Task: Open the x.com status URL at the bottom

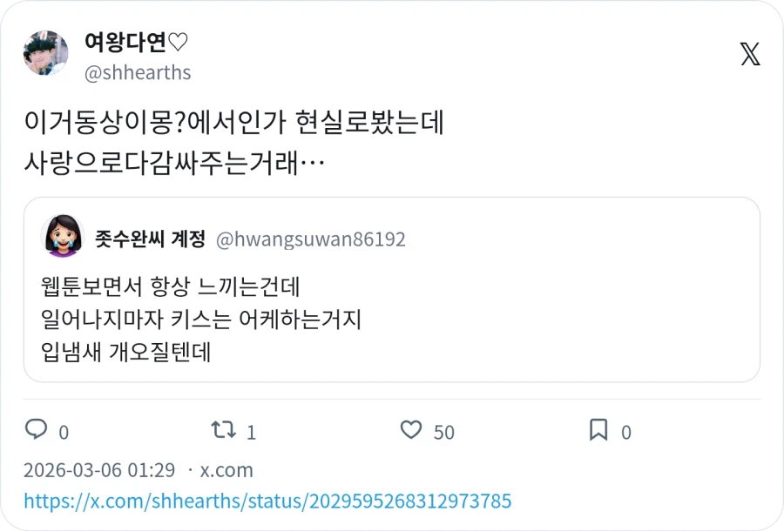Action: pos(266,501)
